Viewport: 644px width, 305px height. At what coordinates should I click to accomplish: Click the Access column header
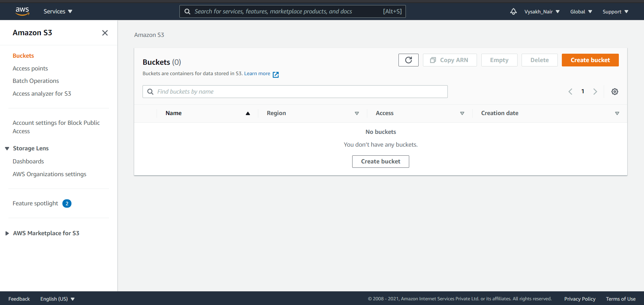384,113
